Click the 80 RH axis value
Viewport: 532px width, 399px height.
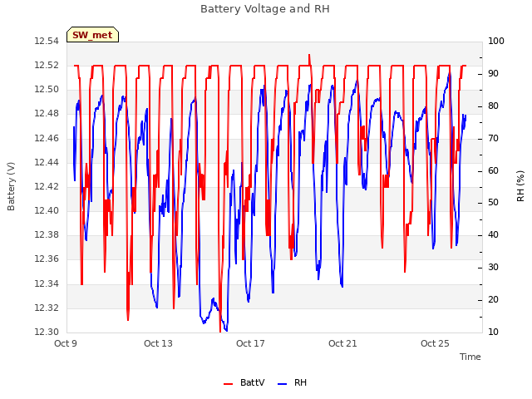tap(493, 106)
